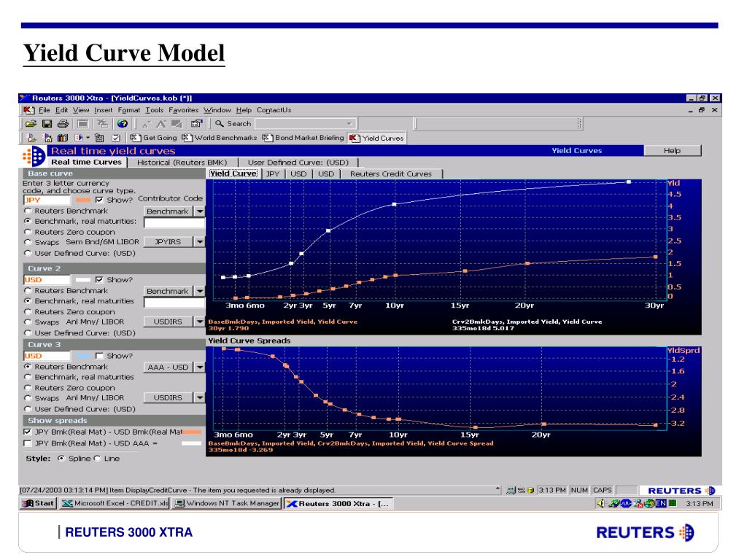Viewport: 747px width, 560px height.
Task: Click the decrease font size icon
Action: pos(146,124)
